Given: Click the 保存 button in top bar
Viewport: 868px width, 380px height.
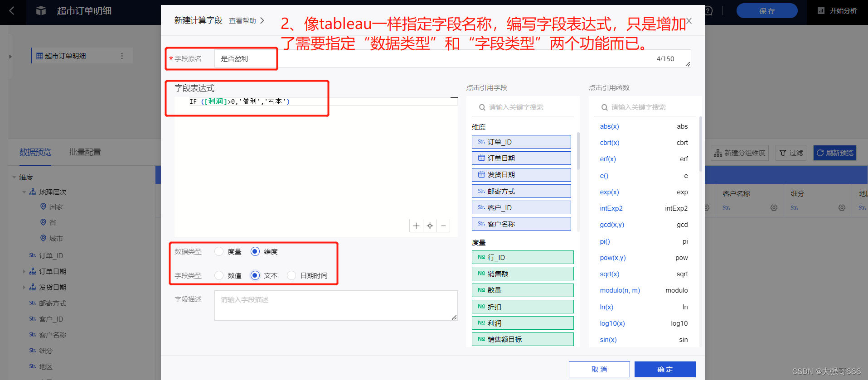Looking at the screenshot, I should (x=767, y=10).
